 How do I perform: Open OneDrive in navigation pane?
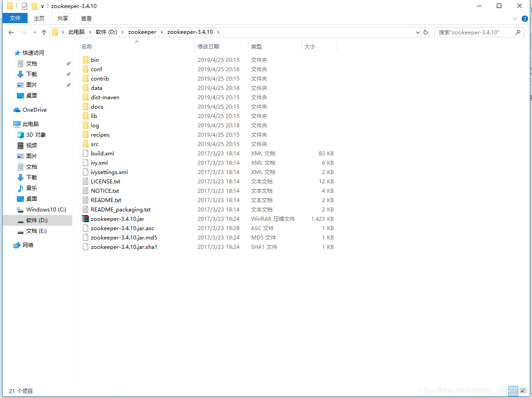[34, 110]
